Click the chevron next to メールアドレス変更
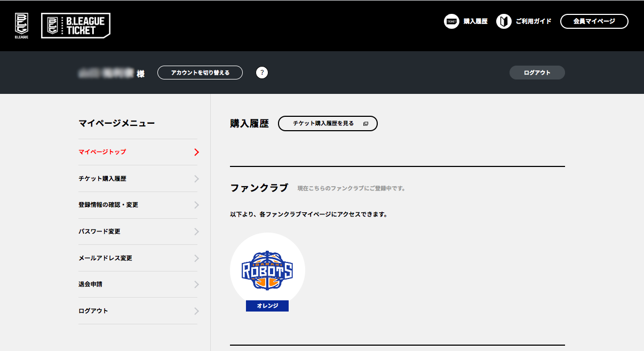This screenshot has height=351, width=644. coord(196,258)
